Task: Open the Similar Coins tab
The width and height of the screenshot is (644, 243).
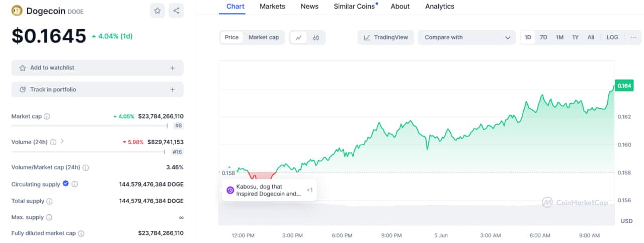Action: pos(355,7)
